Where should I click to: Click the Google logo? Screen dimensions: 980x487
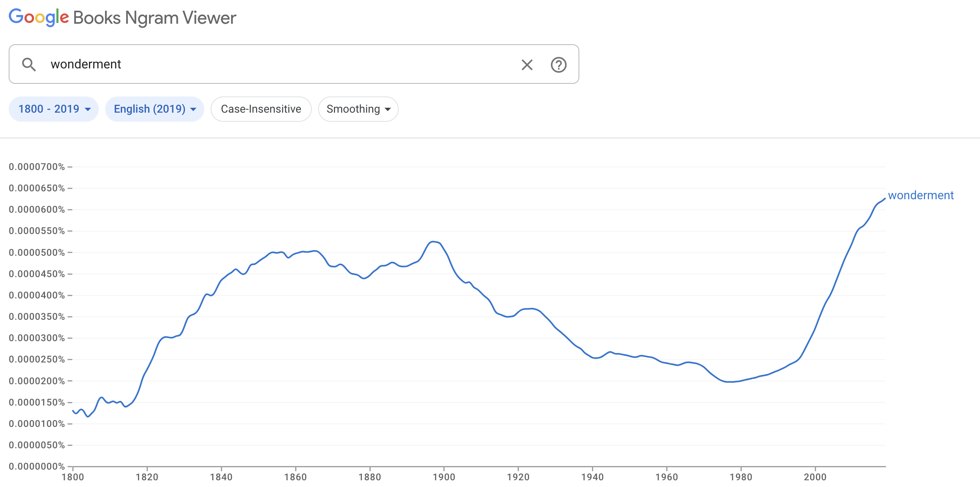(x=39, y=18)
